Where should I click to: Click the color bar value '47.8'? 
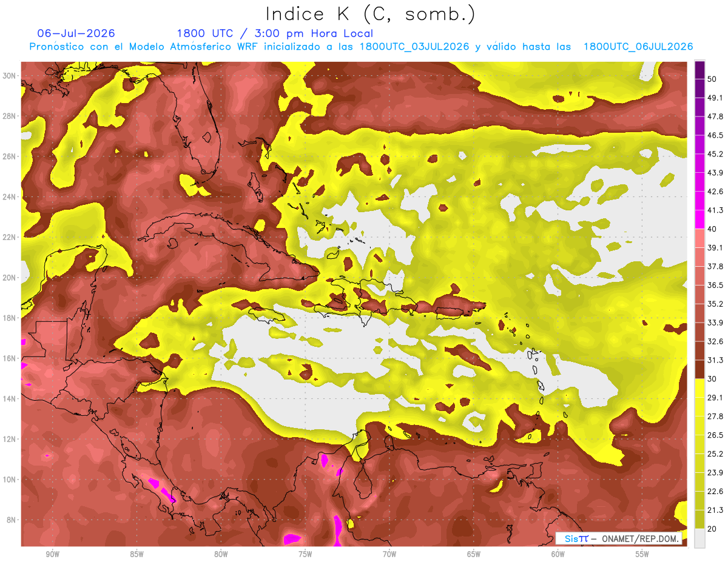(x=715, y=116)
